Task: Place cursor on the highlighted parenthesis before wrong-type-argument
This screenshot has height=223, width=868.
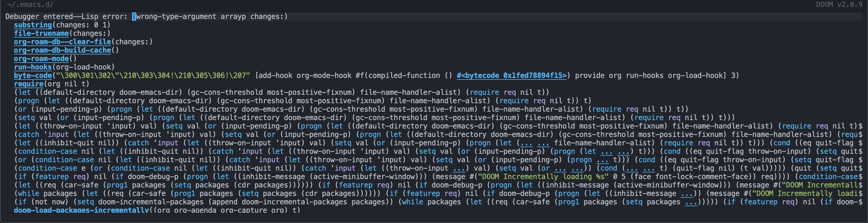Action: pos(134,17)
